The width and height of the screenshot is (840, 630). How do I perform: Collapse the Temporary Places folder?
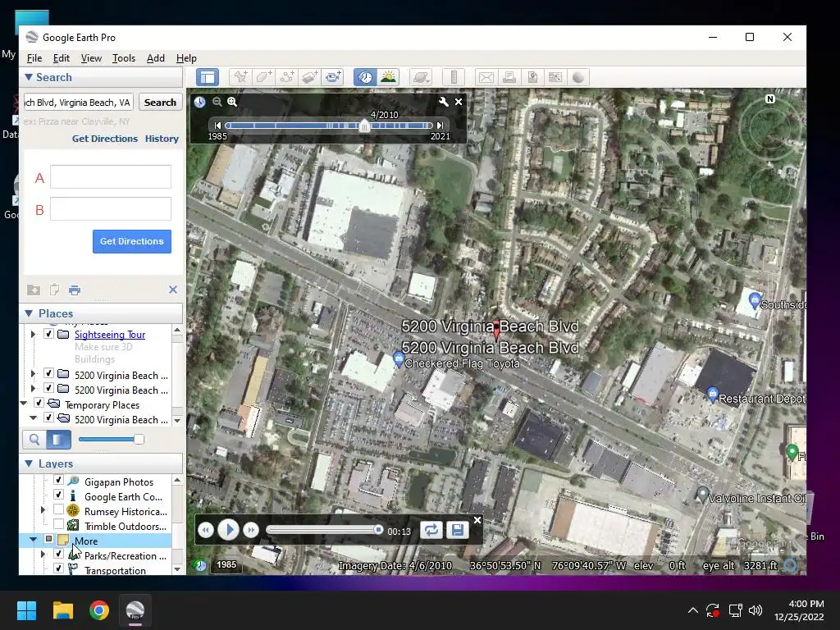click(x=24, y=402)
